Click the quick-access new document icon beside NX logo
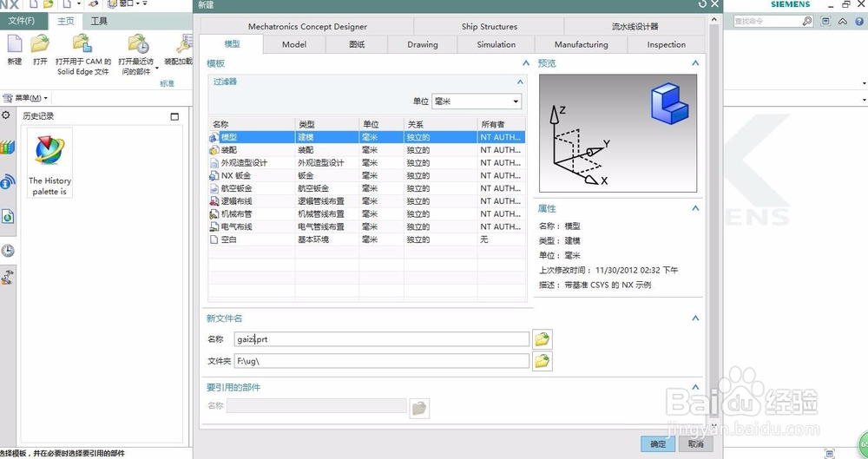The width and height of the screenshot is (868, 459). coord(33,4)
